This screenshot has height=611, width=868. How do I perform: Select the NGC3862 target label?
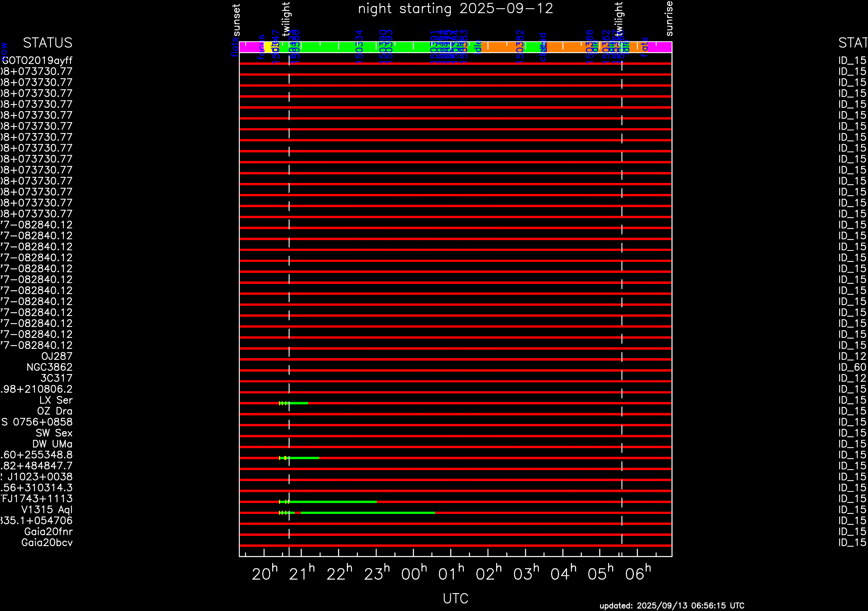49,367
